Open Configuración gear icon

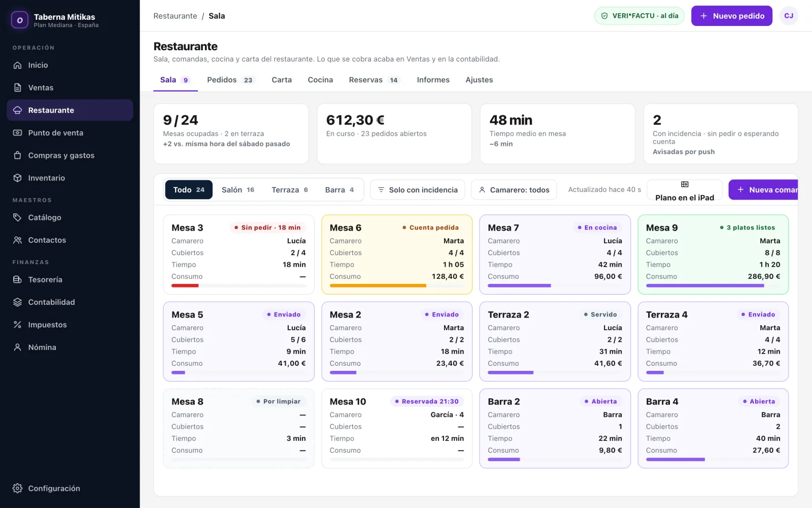click(18, 488)
